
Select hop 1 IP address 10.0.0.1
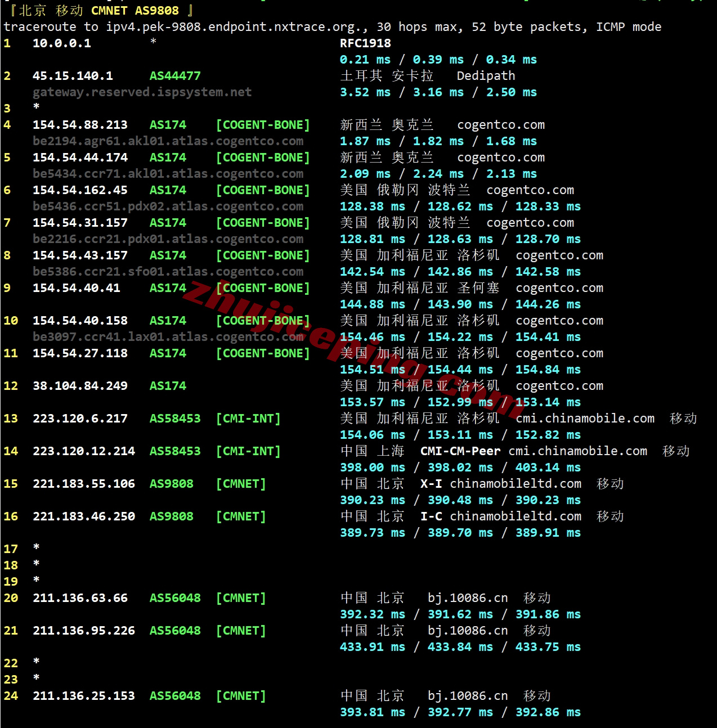(x=62, y=43)
